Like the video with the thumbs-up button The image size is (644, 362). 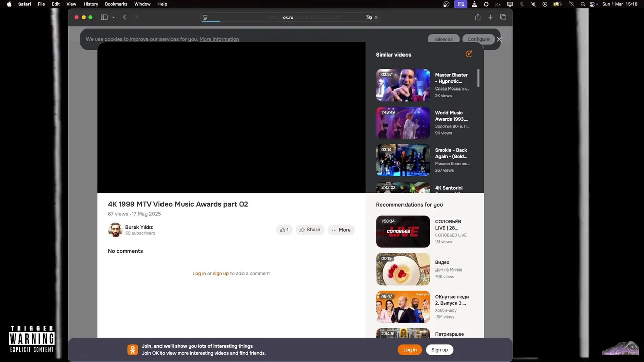coord(284,230)
